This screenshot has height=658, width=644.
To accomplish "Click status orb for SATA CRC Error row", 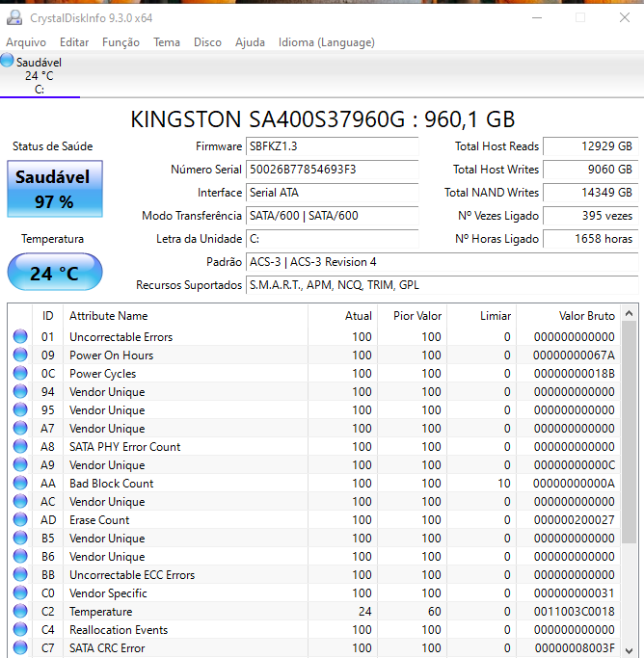I will point(20,648).
